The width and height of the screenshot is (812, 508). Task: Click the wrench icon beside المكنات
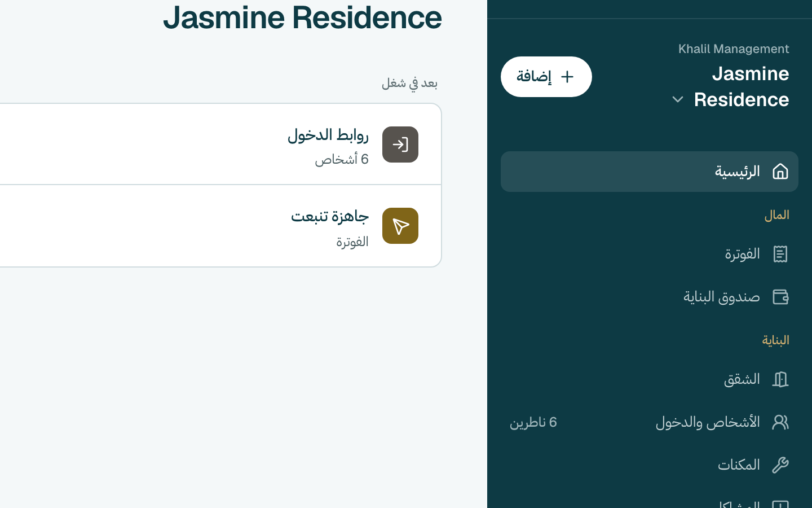780,465
